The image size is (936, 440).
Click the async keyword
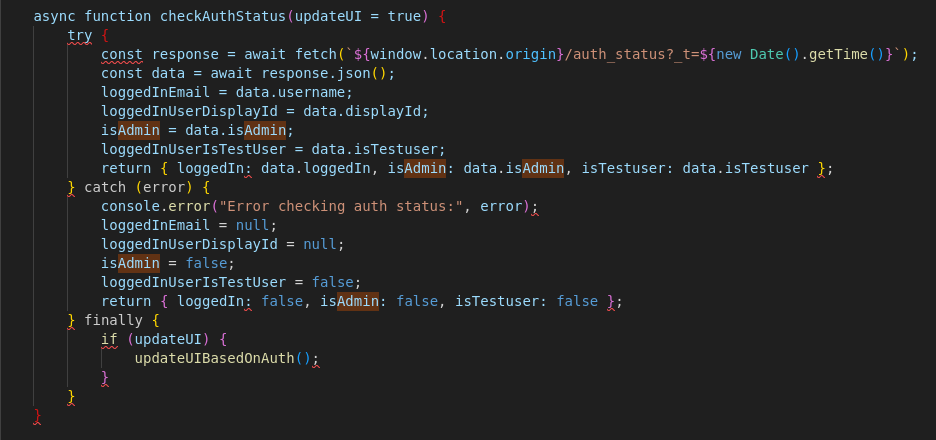(x=55, y=17)
